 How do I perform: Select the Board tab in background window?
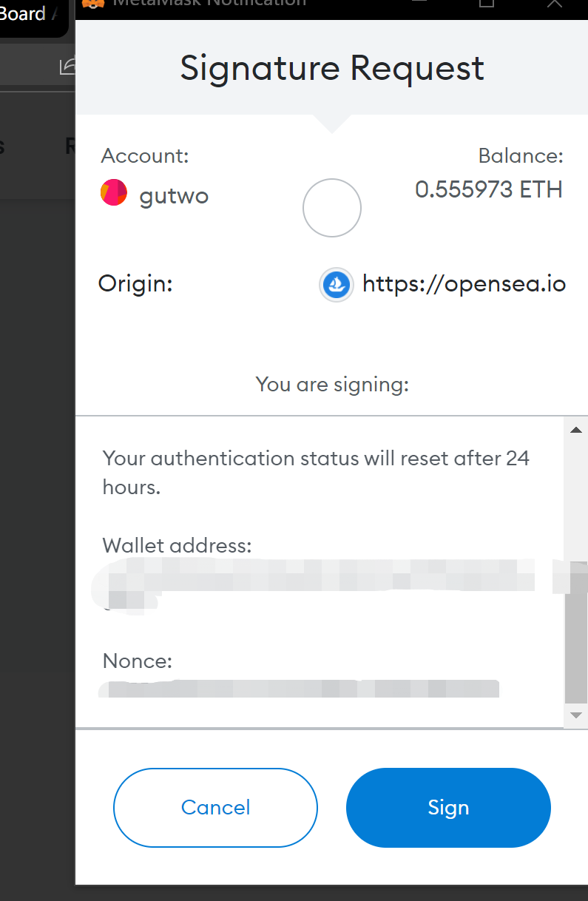tap(24, 13)
